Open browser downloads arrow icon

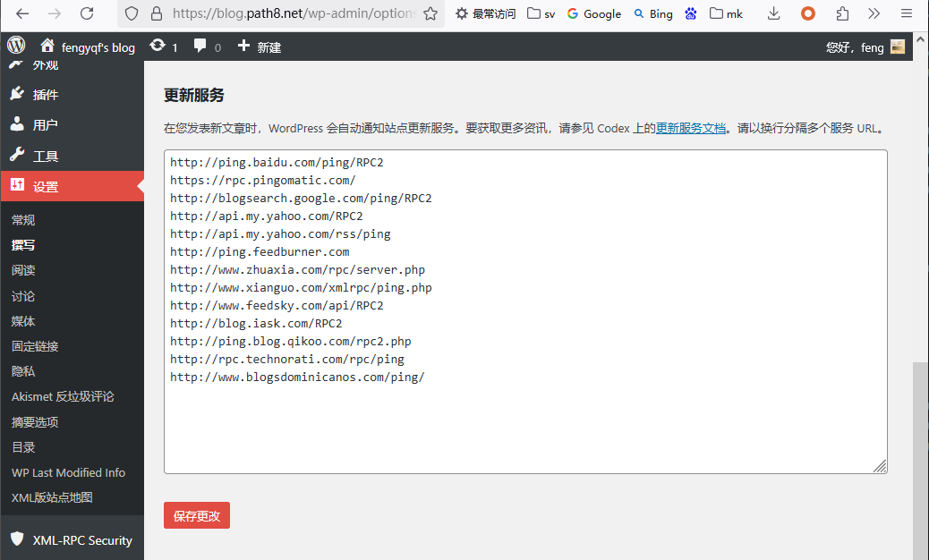[x=774, y=13]
